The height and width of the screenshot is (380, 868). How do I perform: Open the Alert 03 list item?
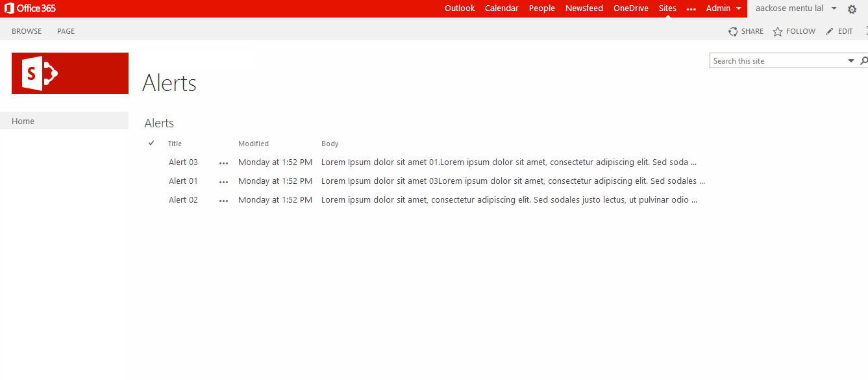(x=183, y=162)
